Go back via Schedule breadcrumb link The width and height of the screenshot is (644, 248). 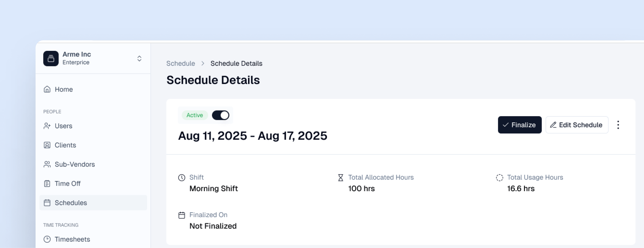[x=181, y=63]
